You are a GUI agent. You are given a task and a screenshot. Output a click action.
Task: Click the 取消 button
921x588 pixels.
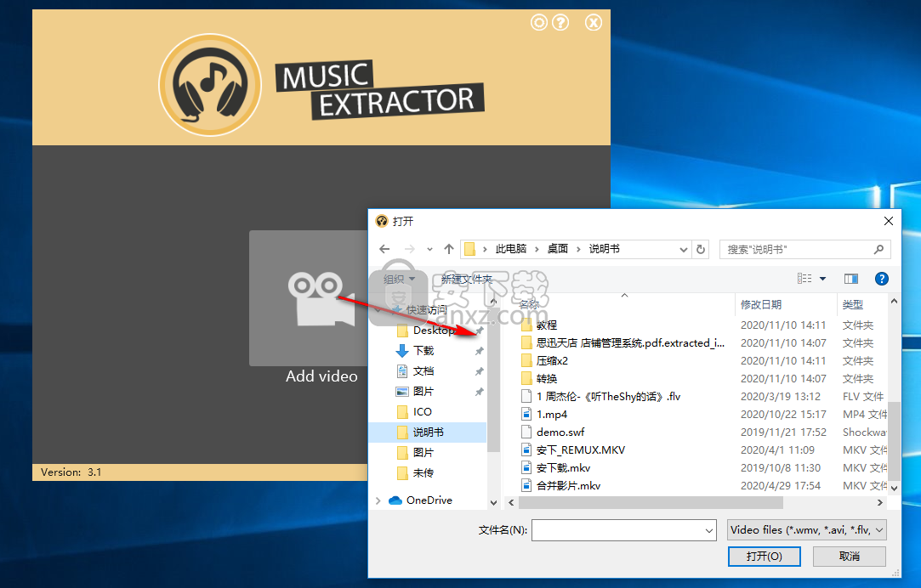pyautogui.click(x=849, y=557)
